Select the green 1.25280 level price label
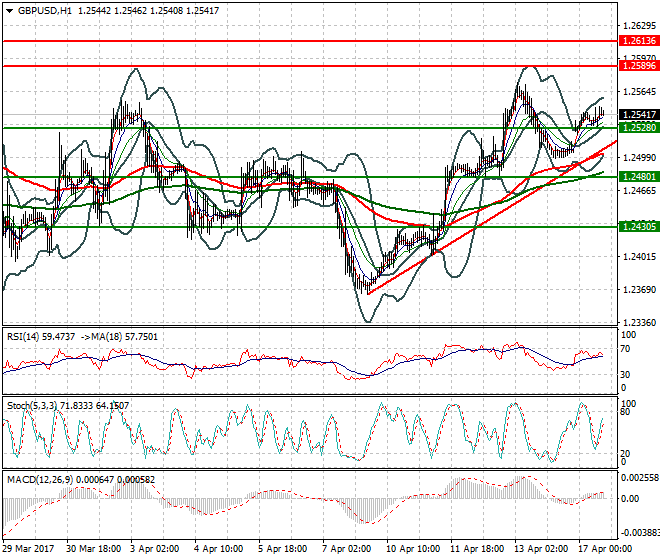Screen dimensions: 660x560 (639, 128)
